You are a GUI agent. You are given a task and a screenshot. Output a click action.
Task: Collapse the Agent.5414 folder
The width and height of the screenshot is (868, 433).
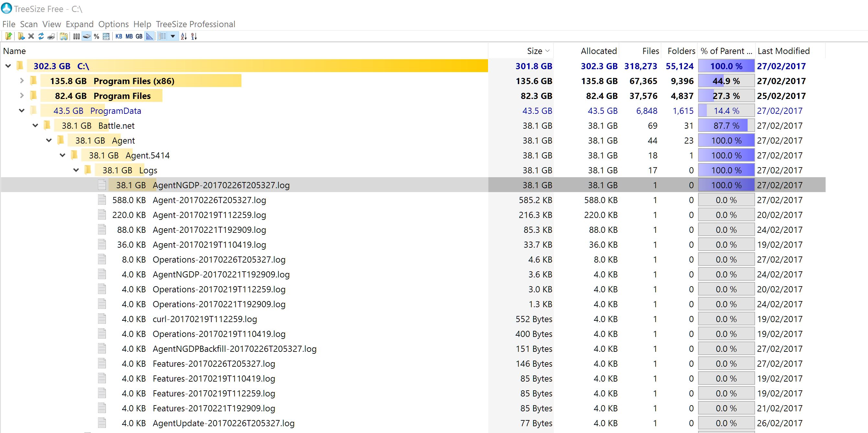pos(62,155)
